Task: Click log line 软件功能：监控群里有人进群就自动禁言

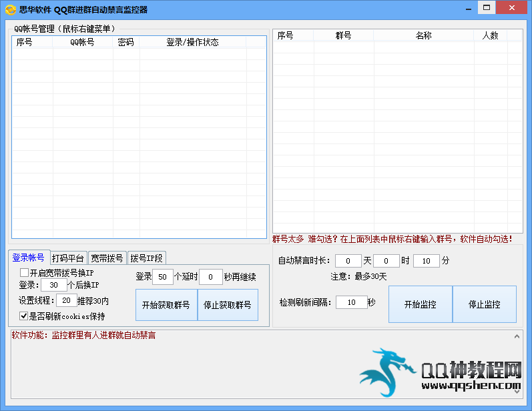Action: pos(83,336)
